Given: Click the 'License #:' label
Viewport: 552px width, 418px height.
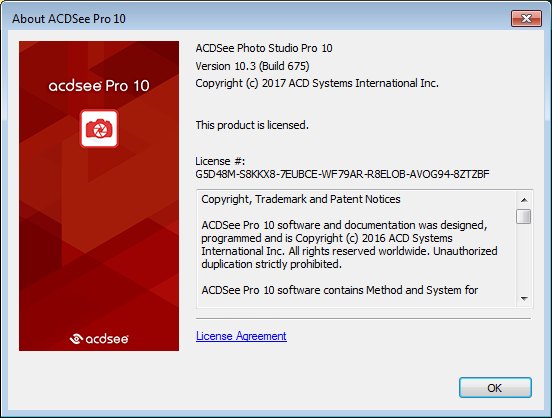Looking at the screenshot, I should [220, 161].
